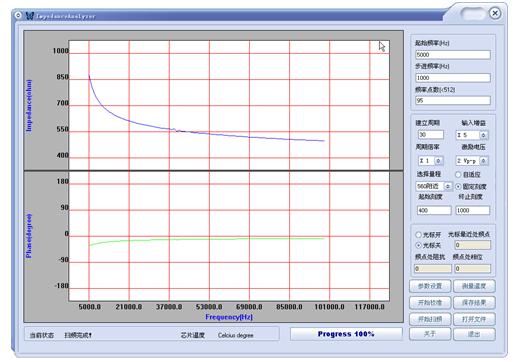Open the 输入增益 input gain X5 dropdown
The image size is (518, 362).
[484, 135]
